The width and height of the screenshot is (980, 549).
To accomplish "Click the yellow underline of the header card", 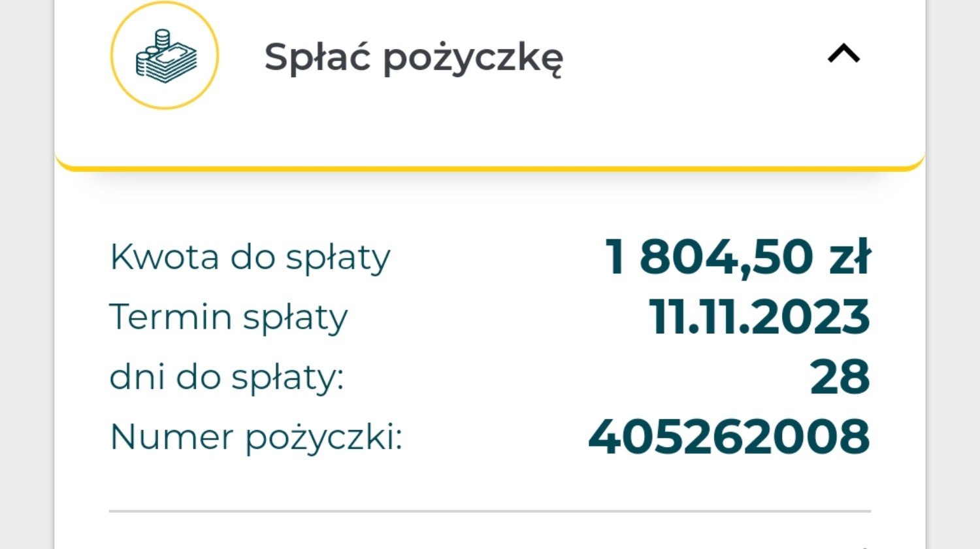I will coord(490,169).
